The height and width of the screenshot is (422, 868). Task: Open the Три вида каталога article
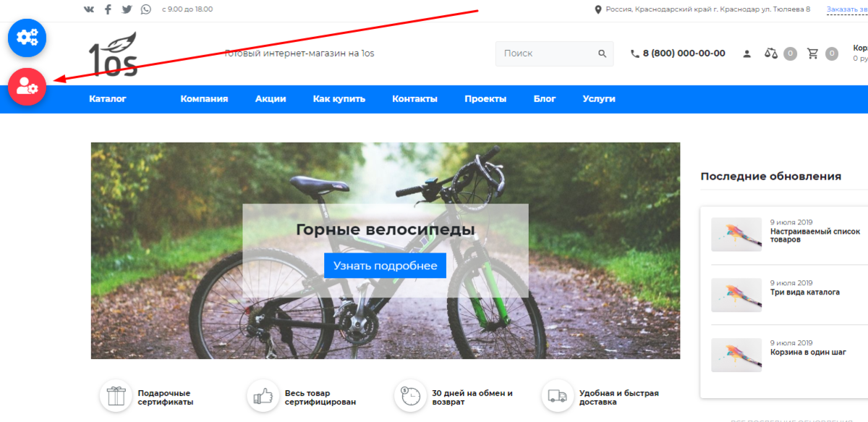[x=804, y=292]
